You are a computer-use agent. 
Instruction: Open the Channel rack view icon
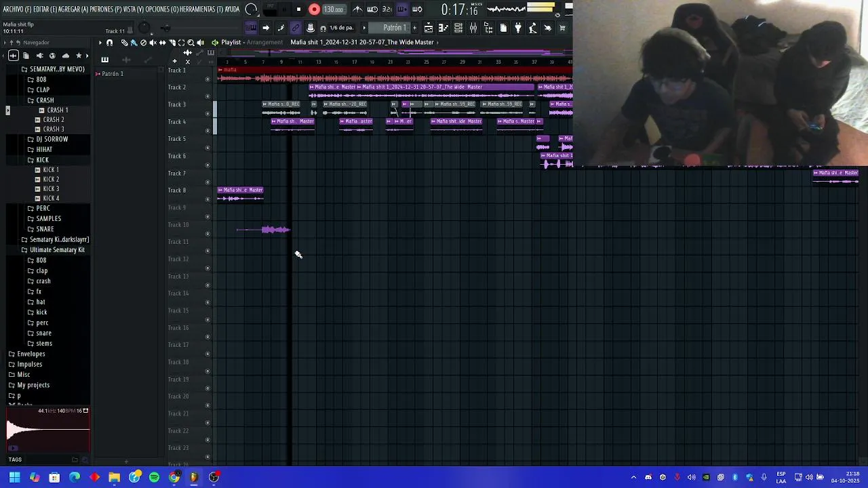[458, 28]
